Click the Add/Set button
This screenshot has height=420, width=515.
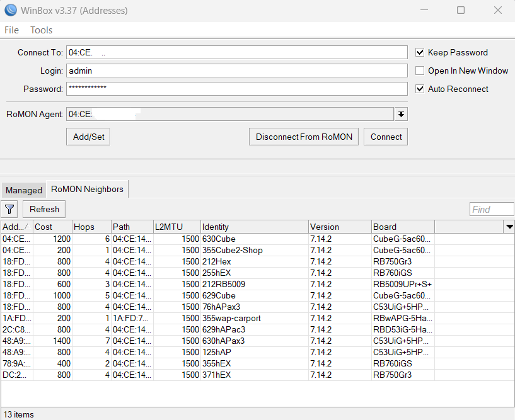88,137
